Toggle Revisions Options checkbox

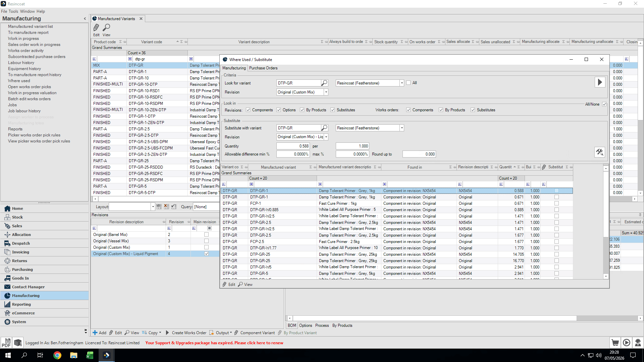click(278, 110)
